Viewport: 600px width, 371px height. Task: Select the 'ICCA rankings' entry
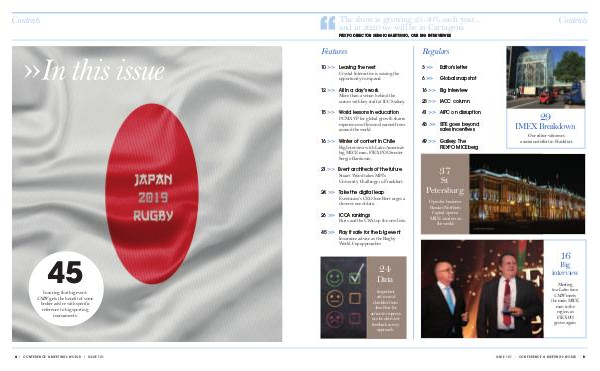coord(354,215)
